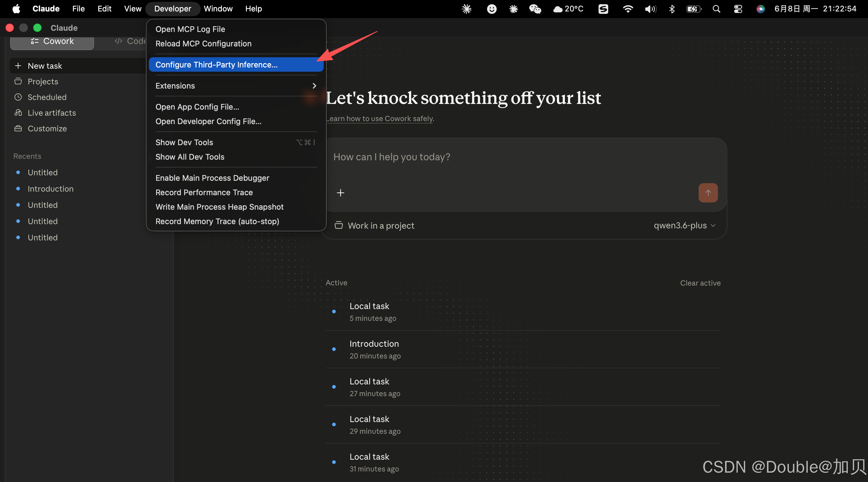868x482 pixels.
Task: Launch Siri from the menu bar
Action: point(760,9)
